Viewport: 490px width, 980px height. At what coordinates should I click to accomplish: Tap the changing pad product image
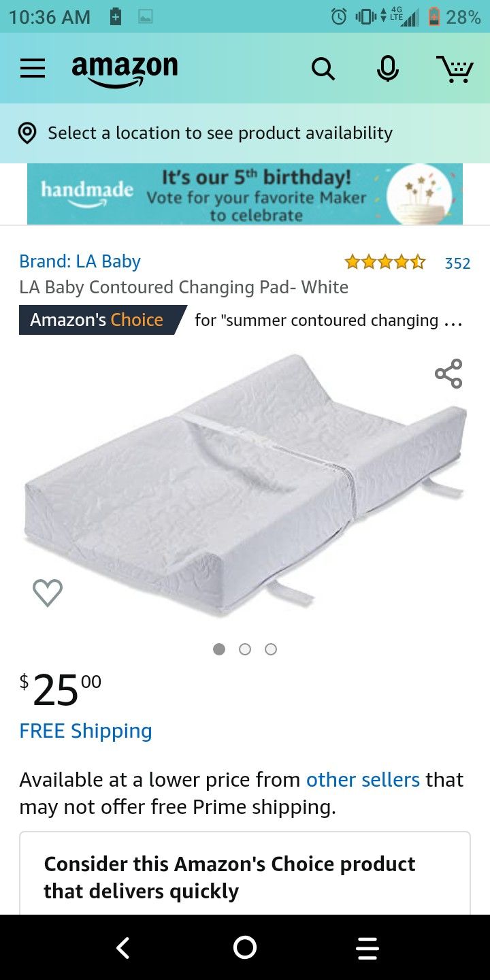point(245,486)
